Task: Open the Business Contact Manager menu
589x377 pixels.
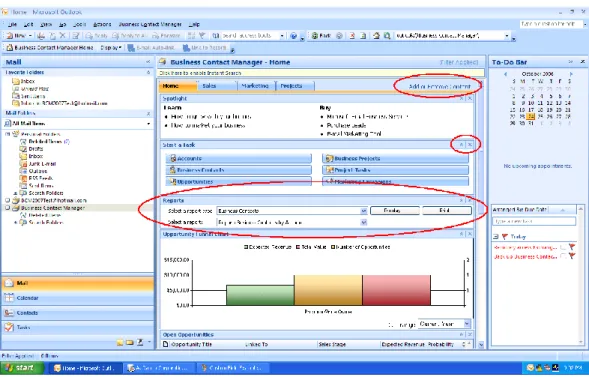Action: tap(150, 24)
